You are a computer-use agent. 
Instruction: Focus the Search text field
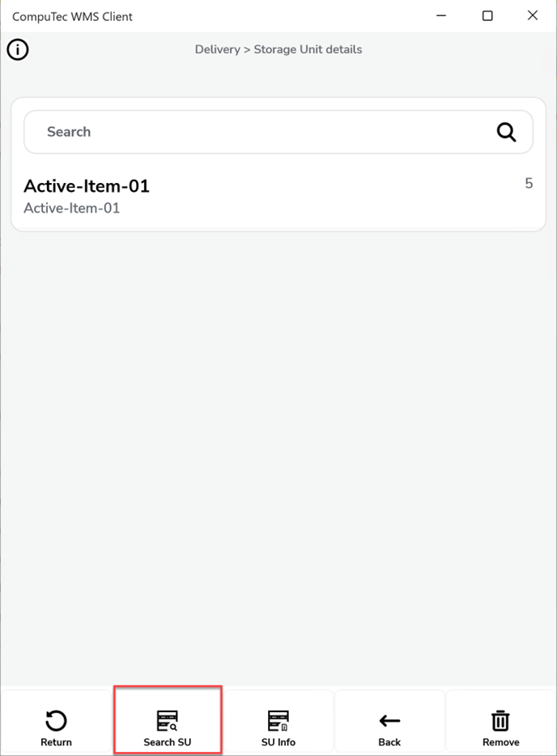pos(259,132)
